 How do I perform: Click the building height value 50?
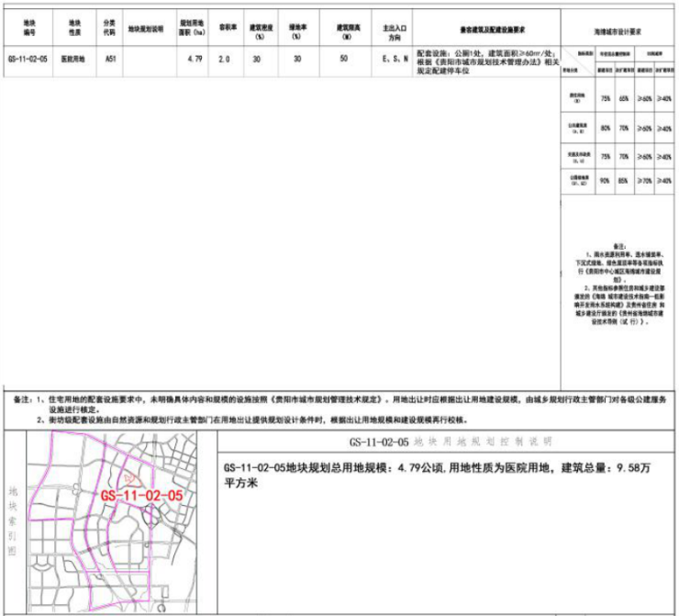click(x=343, y=59)
